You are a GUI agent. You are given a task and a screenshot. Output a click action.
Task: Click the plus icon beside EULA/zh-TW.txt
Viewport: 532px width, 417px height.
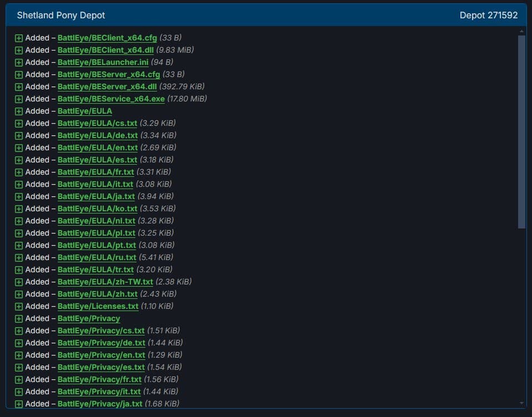(x=19, y=282)
